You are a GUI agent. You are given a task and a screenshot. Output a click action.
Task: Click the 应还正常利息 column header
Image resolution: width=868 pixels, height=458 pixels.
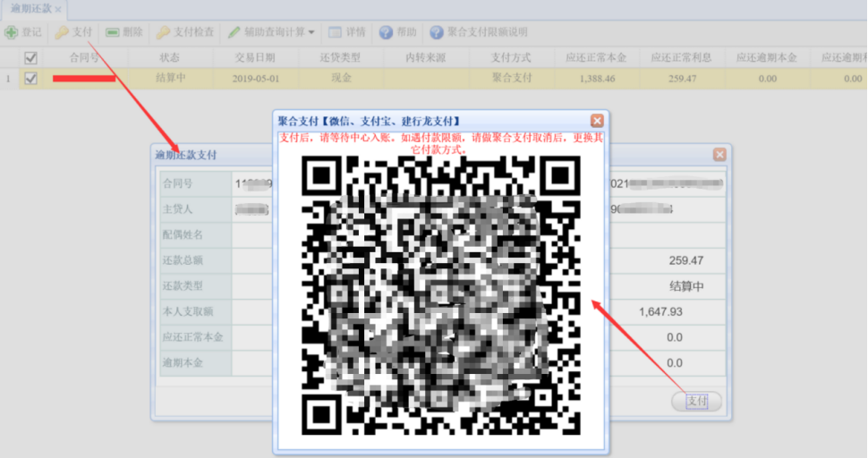point(682,57)
